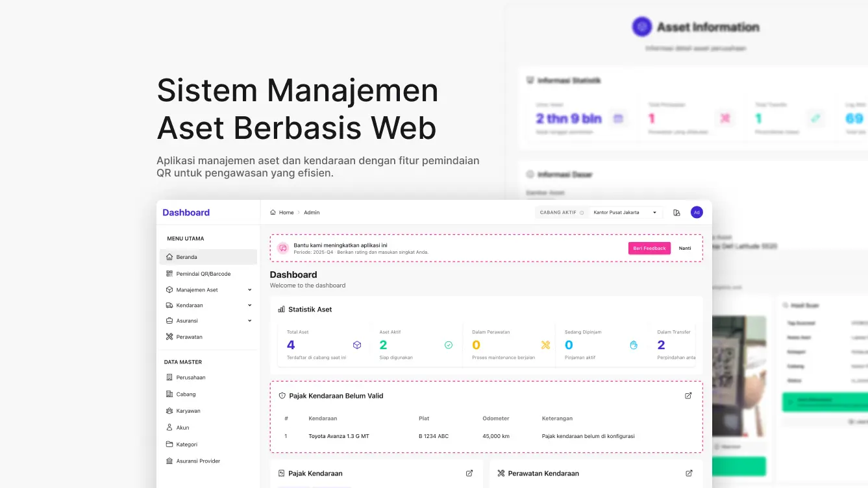Expand the Manajemen Aset submenu chevron
This screenshot has height=488, width=868.
[x=250, y=290]
